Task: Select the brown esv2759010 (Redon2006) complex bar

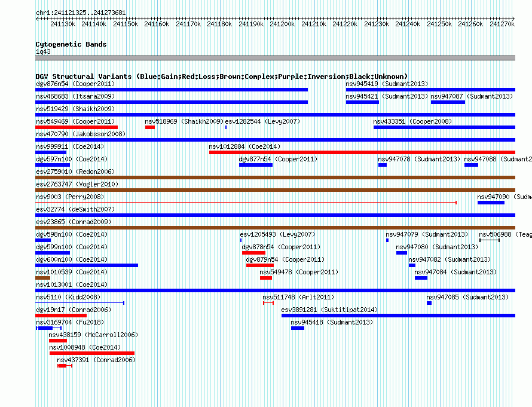Action: [275, 178]
